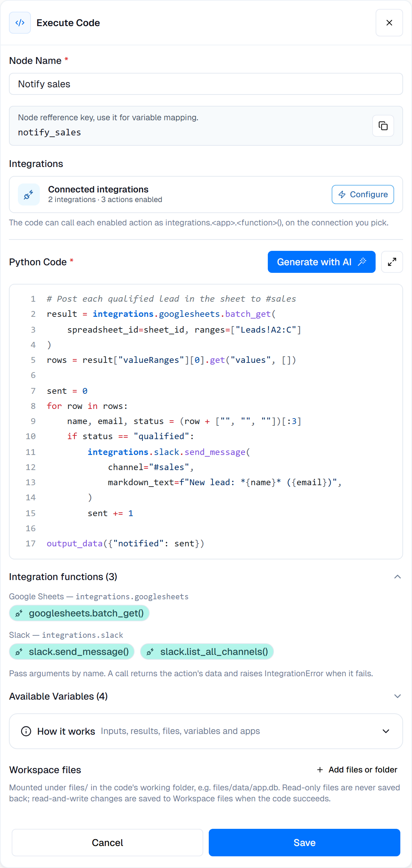Viewport: 412px width, 868px height.
Task: Close the Execute Code panel
Action: [389, 23]
